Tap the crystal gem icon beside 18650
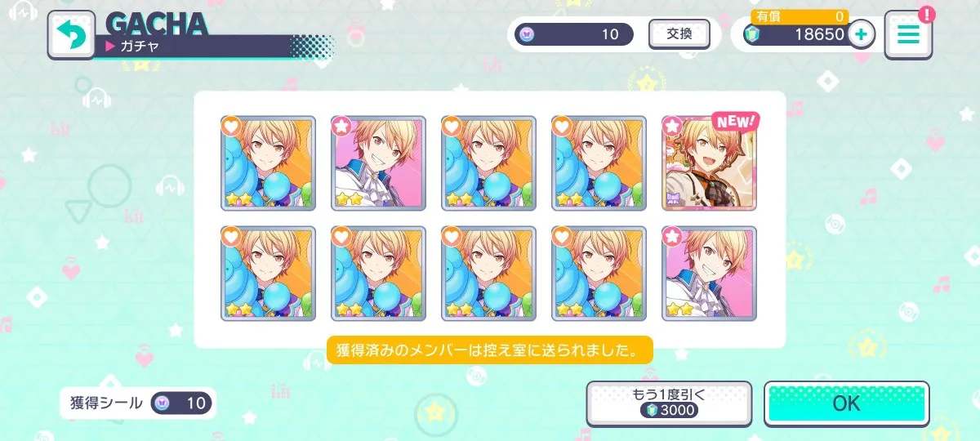The height and width of the screenshot is (441, 980). point(752,33)
